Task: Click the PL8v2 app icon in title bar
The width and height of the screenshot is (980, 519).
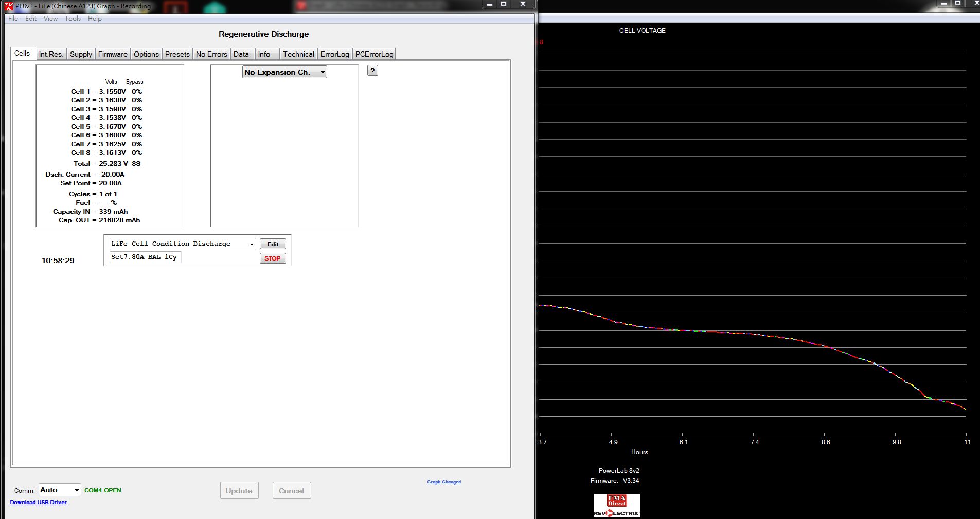Action: tap(9, 6)
